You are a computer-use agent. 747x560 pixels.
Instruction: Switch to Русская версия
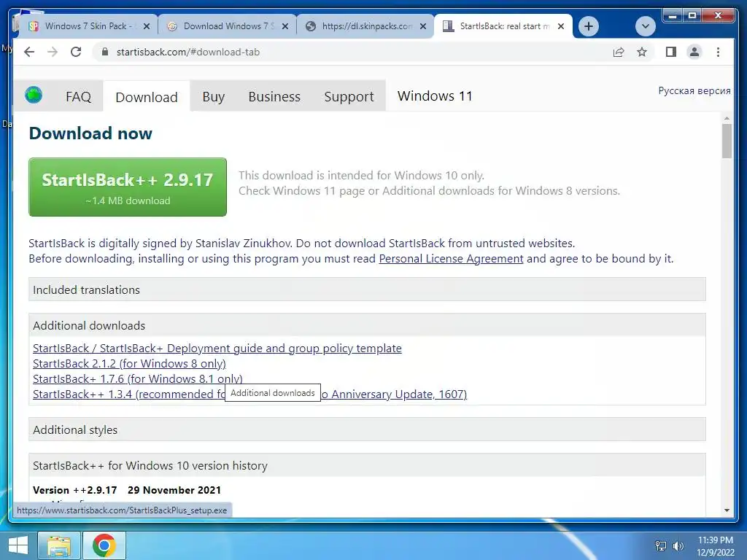[x=694, y=90]
